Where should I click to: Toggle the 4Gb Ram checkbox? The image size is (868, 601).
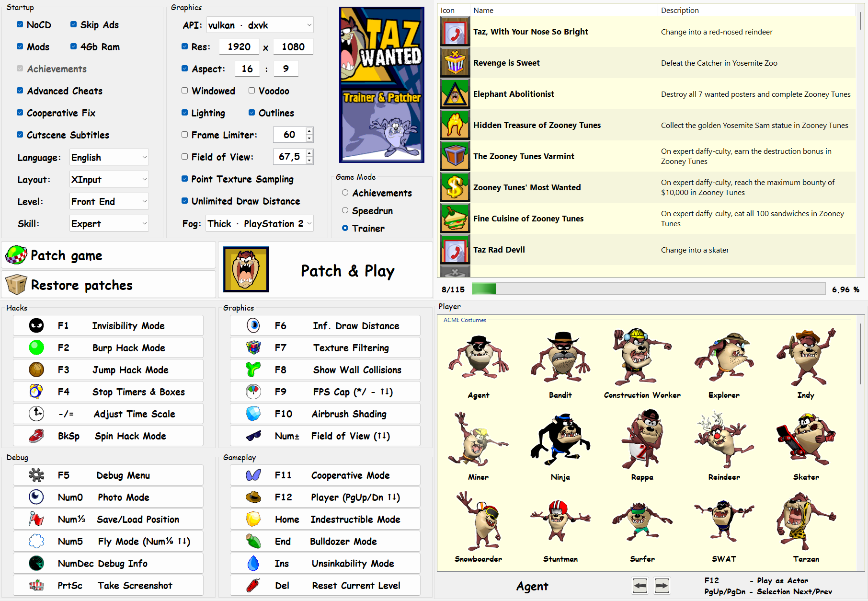[x=73, y=46]
